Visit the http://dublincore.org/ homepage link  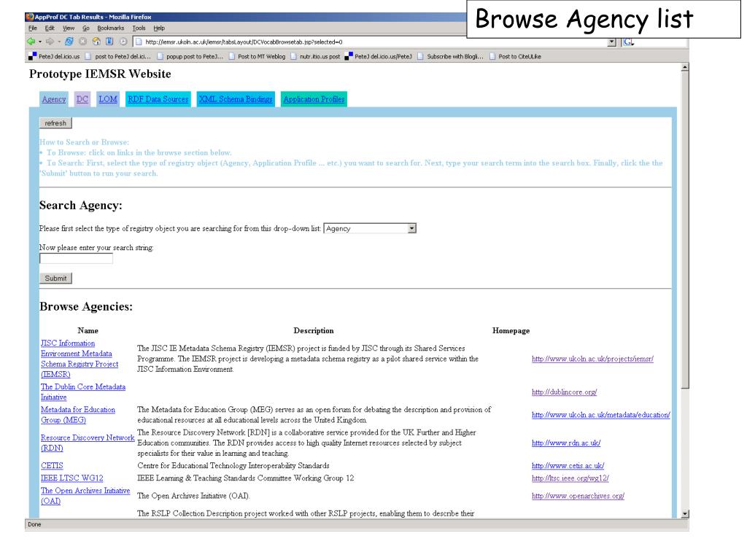[564, 392]
